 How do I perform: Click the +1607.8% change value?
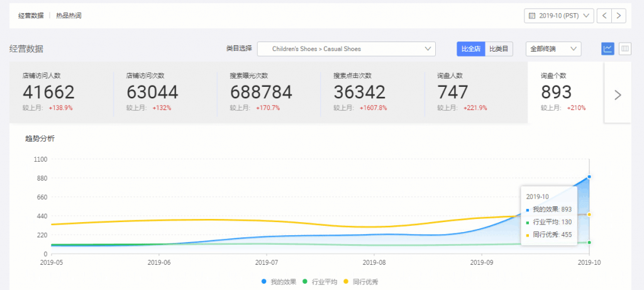[373, 108]
